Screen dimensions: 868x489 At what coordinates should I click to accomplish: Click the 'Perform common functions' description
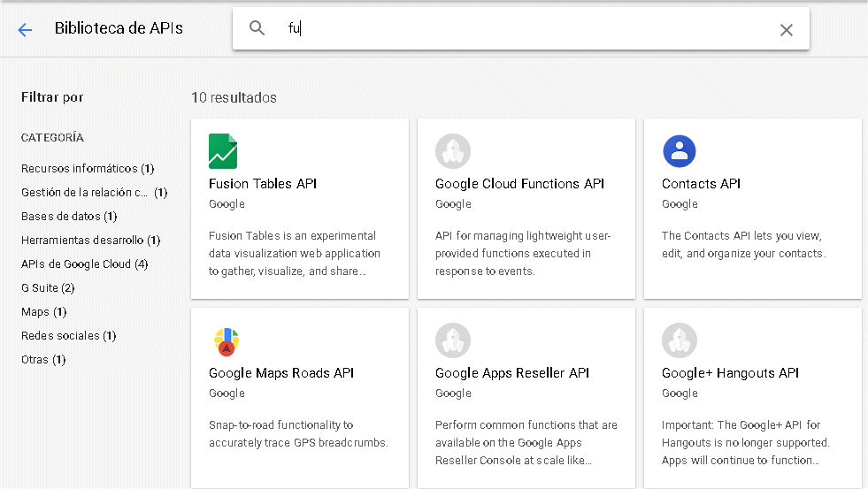pyautogui.click(x=526, y=442)
